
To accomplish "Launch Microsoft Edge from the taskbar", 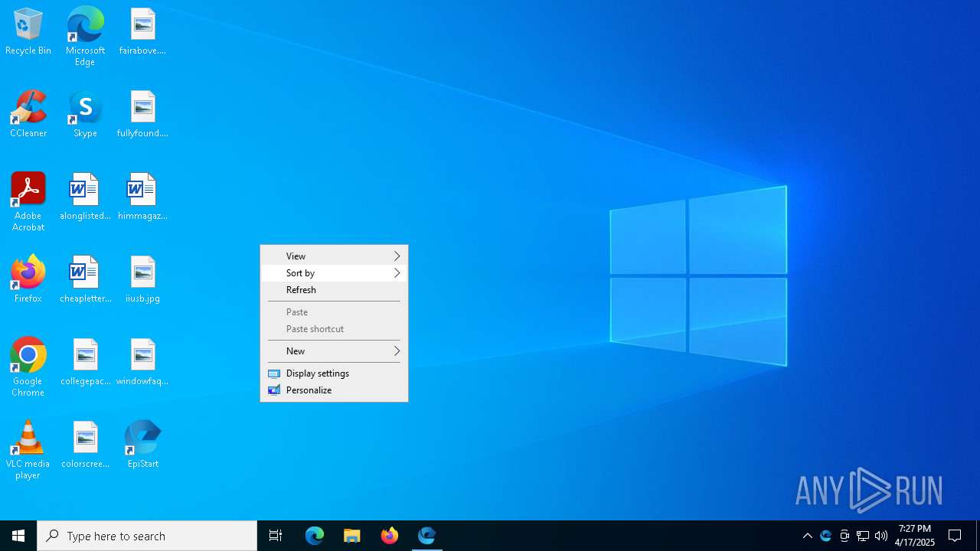I will [315, 536].
